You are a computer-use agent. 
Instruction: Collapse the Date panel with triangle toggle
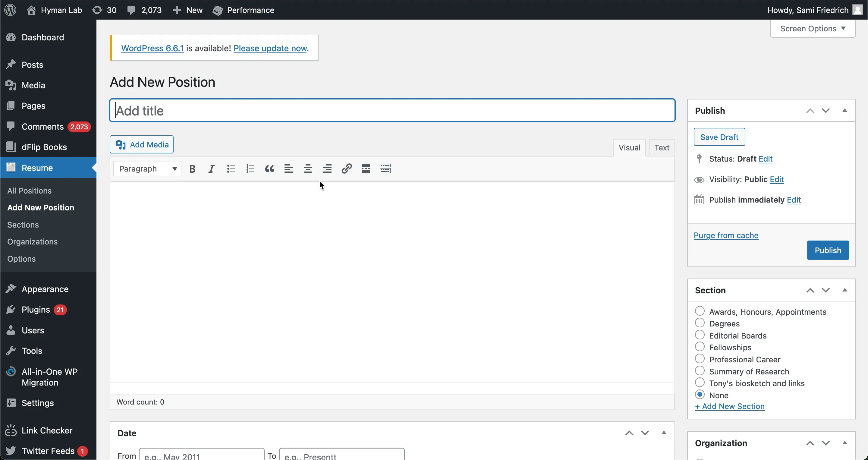click(x=664, y=433)
